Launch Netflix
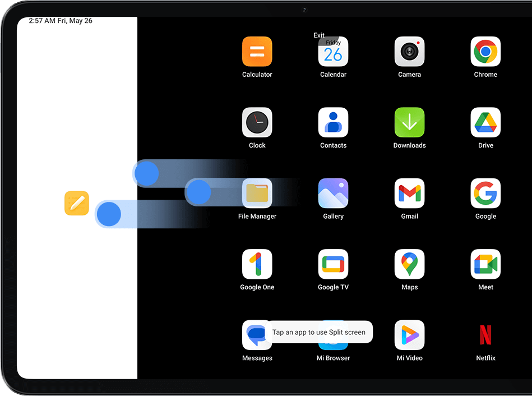The image size is (532, 396). point(485,335)
